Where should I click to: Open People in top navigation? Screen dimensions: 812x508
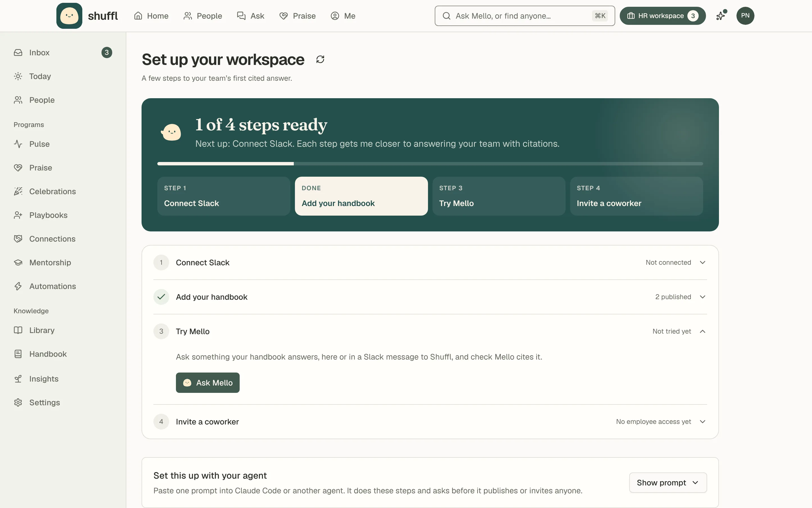point(203,16)
